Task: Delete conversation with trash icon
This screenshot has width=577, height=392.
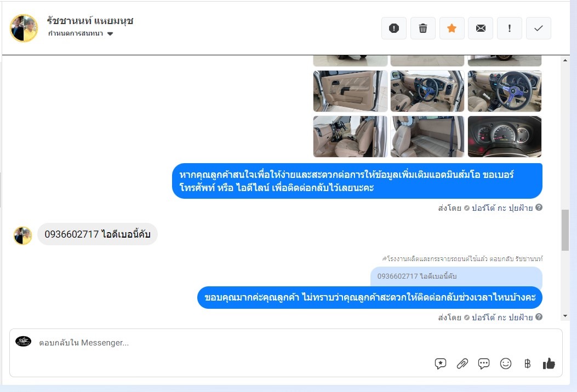Action: [x=423, y=28]
